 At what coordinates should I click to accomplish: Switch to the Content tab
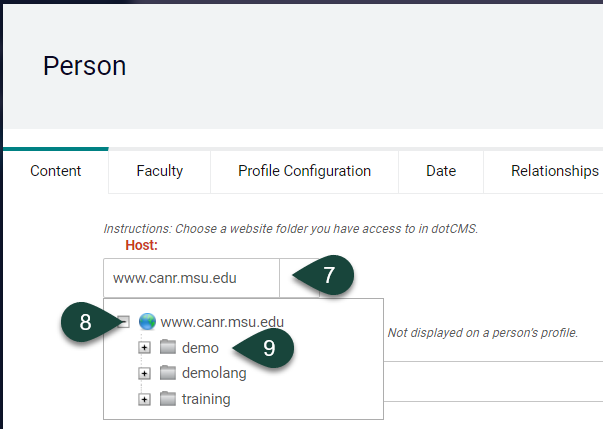(x=56, y=171)
